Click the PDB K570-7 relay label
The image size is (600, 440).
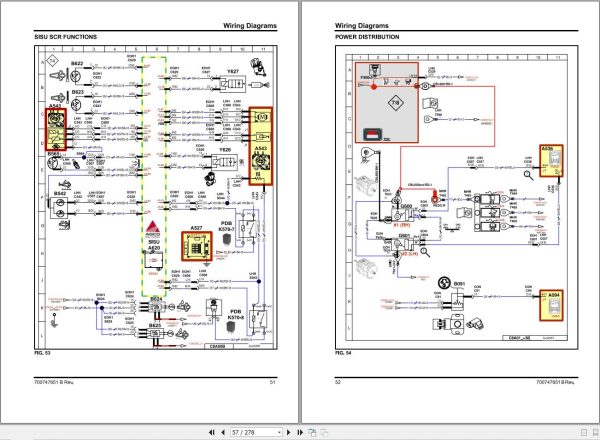pos(227,226)
